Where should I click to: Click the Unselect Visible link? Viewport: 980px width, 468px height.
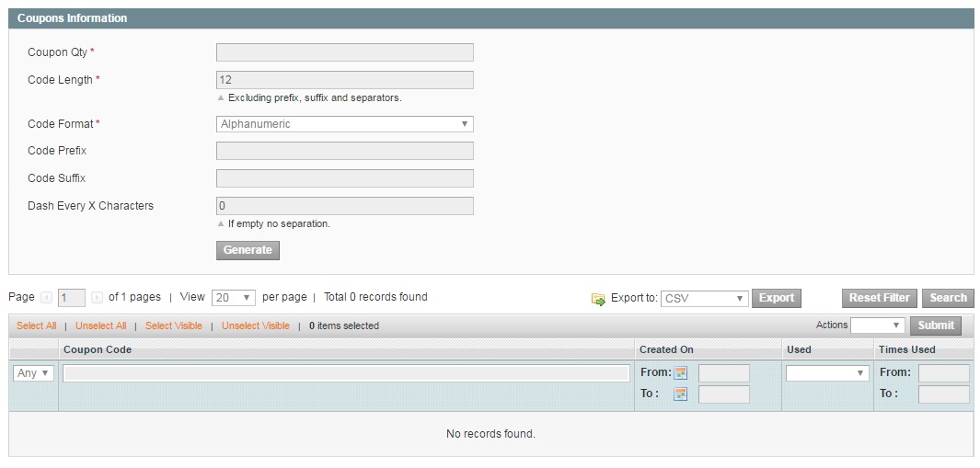255,325
